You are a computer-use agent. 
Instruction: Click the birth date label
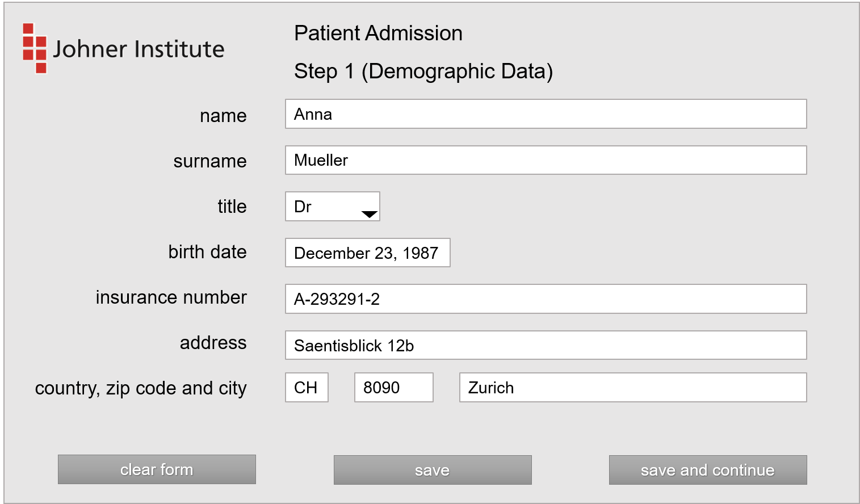point(207,252)
